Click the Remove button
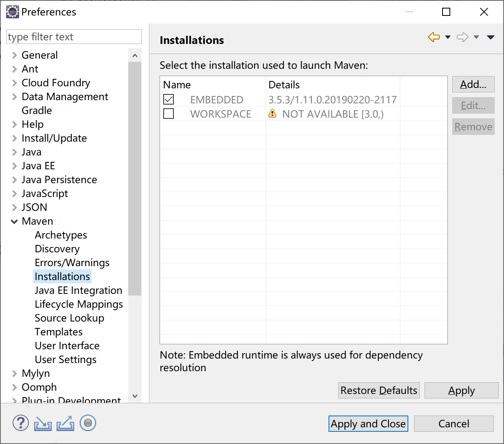The height and width of the screenshot is (444, 504). pyautogui.click(x=473, y=127)
